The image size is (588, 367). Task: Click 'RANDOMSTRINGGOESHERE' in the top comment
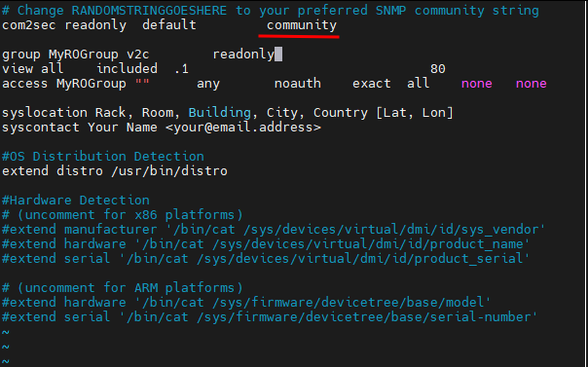tap(149, 10)
